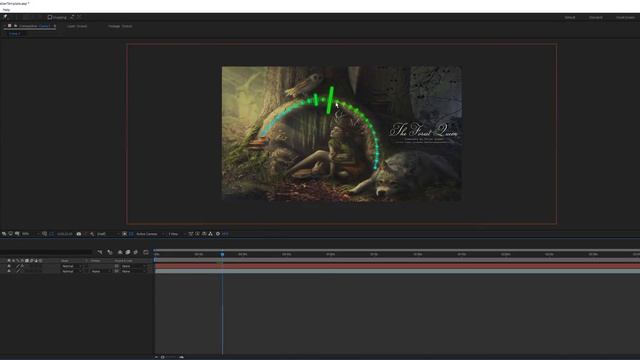Switch to the Footage panel tab

coord(120,26)
